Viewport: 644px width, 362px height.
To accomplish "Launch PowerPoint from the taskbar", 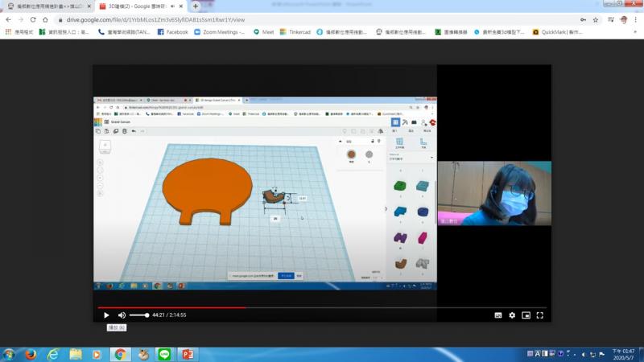I will coord(187,354).
